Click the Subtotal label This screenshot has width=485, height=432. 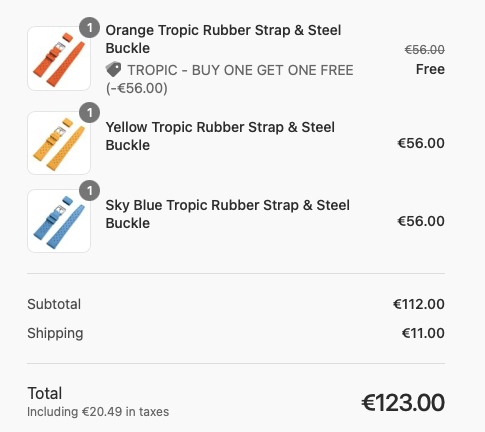[x=54, y=304]
